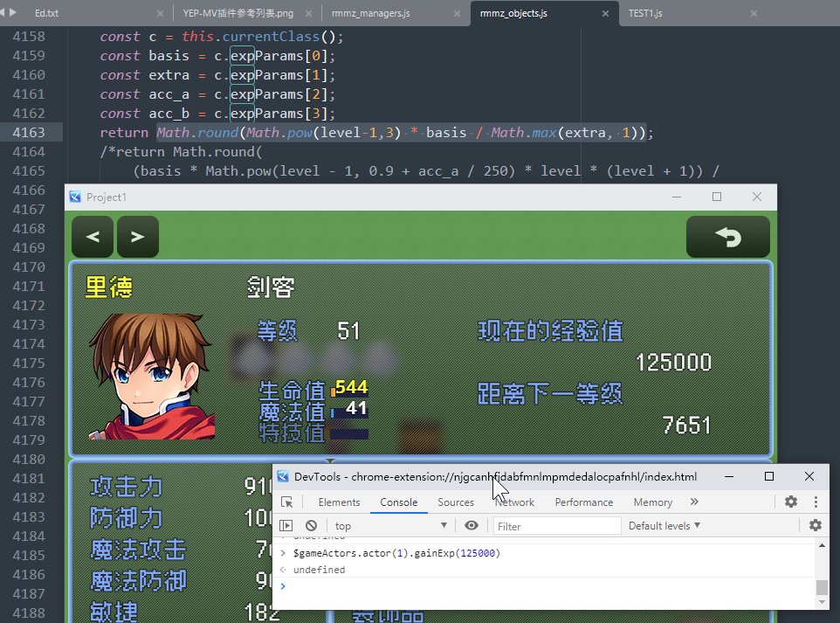Open the Performance tab in DevTools
Viewport: 840px width, 623px height.
[584, 502]
